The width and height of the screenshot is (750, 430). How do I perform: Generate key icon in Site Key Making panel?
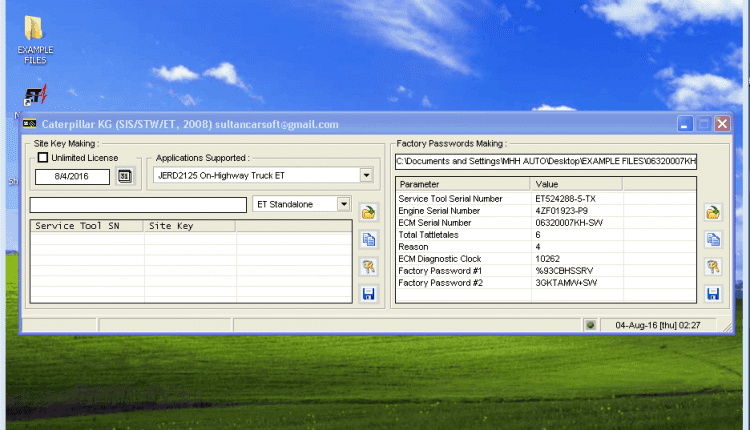pyautogui.click(x=368, y=267)
